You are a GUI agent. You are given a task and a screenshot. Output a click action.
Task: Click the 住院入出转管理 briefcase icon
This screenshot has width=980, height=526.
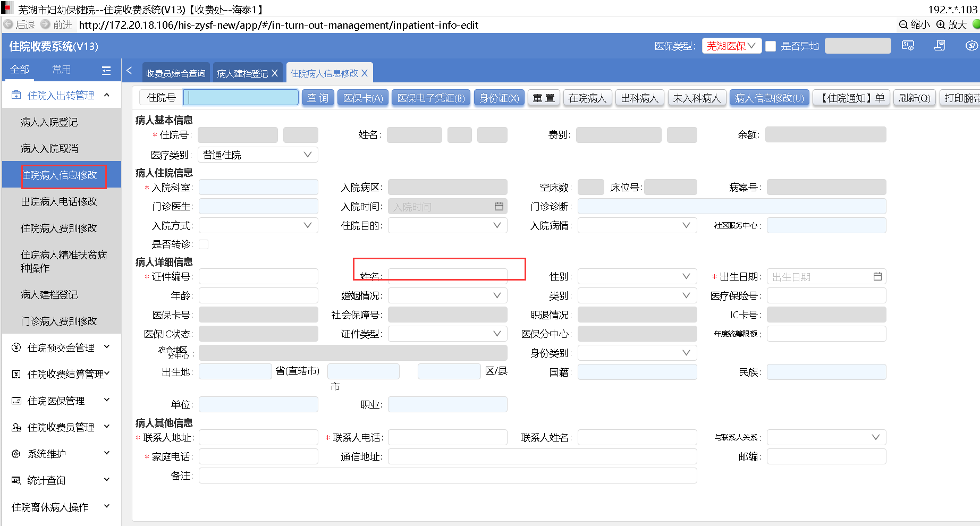[16, 95]
